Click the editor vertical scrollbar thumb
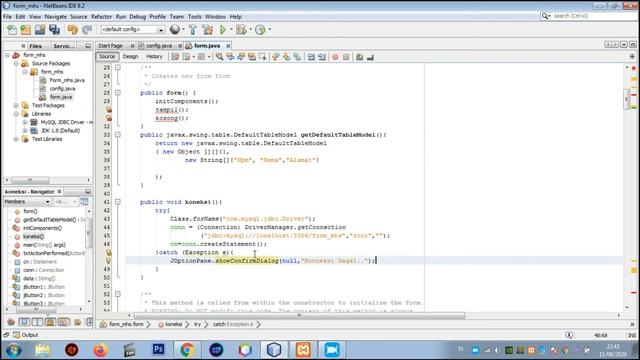 pos(627,100)
